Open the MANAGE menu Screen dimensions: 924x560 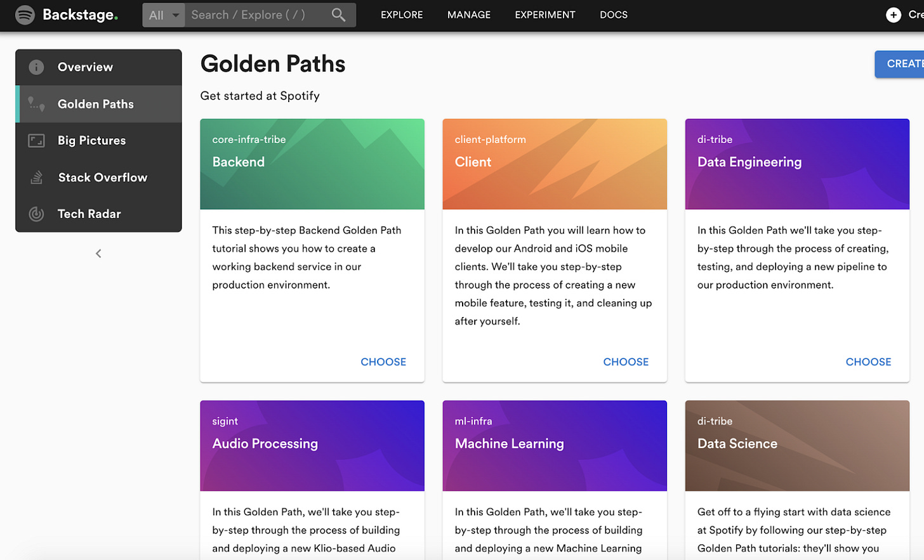(469, 15)
